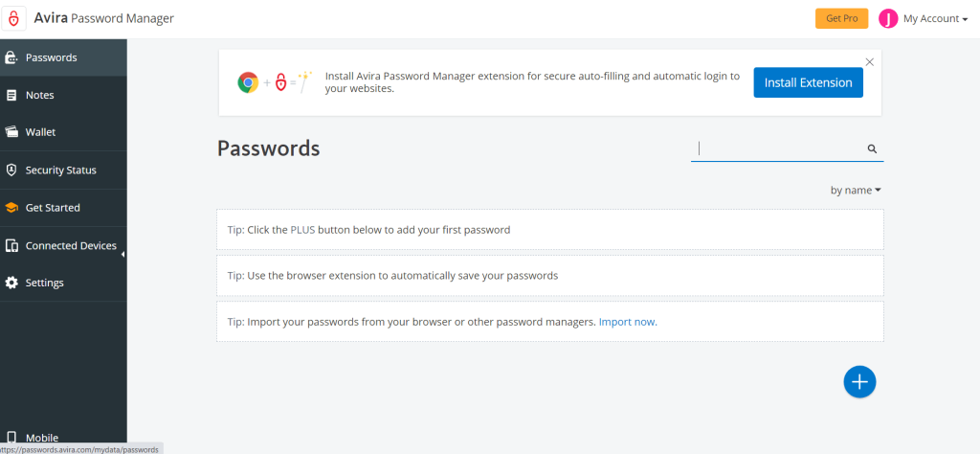Click the Connected Devices icon
Screen dimensions: 980x454
(11, 246)
